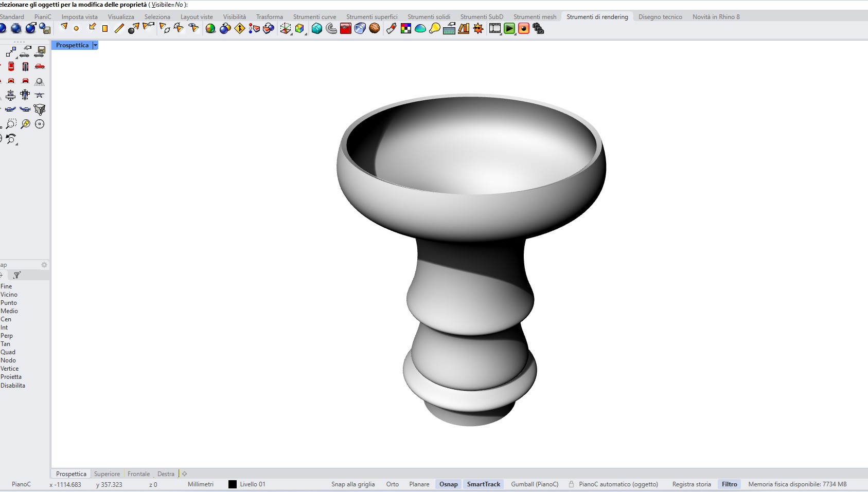
Task: Enable Orto mode in status bar
Action: 392,484
